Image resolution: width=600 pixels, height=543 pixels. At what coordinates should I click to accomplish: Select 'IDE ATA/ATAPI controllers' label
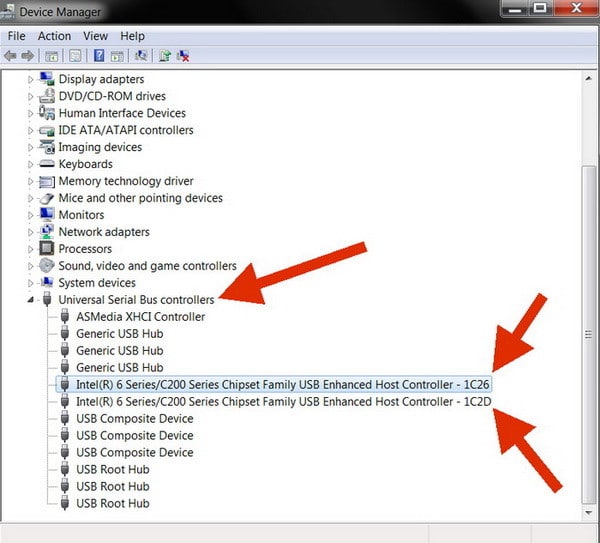point(126,130)
